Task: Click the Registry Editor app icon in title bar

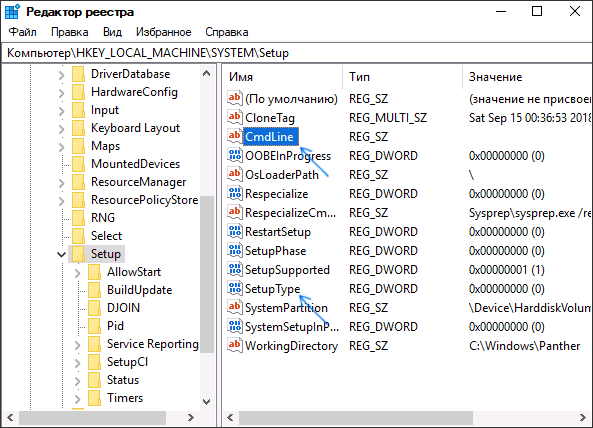Action: point(12,12)
